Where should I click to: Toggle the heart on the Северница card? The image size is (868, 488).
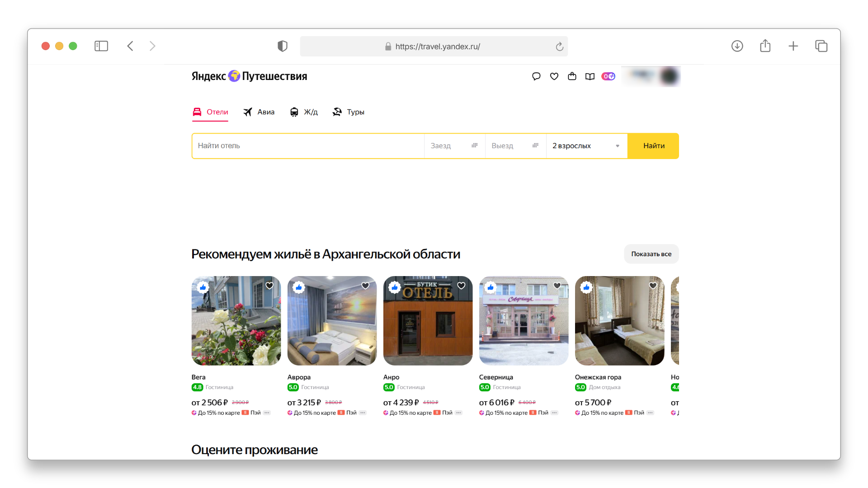[x=557, y=286]
